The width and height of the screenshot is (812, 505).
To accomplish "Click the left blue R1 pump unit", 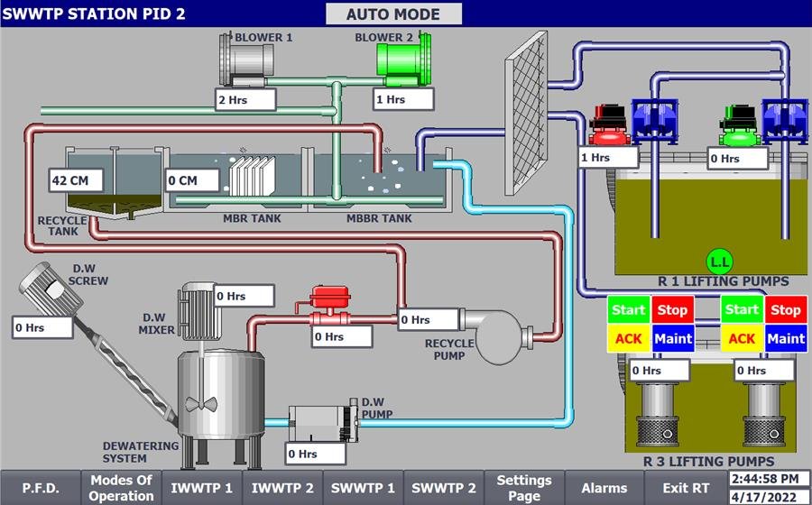I will pos(655,122).
